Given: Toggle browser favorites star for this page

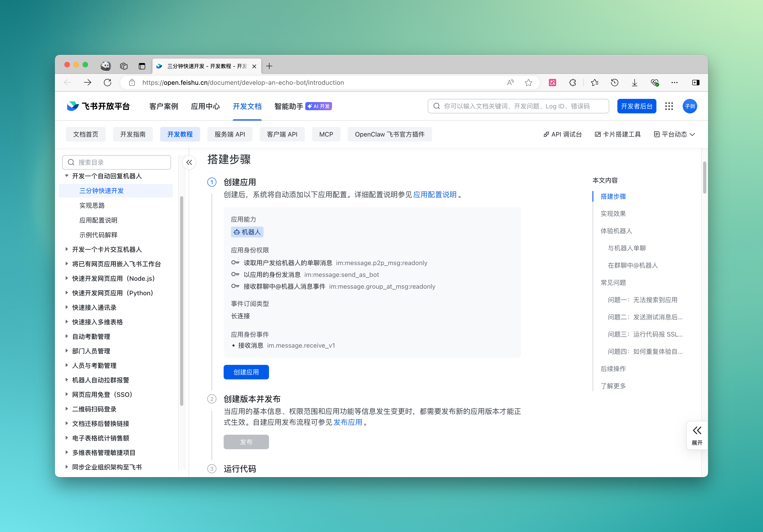Looking at the screenshot, I should [x=528, y=82].
